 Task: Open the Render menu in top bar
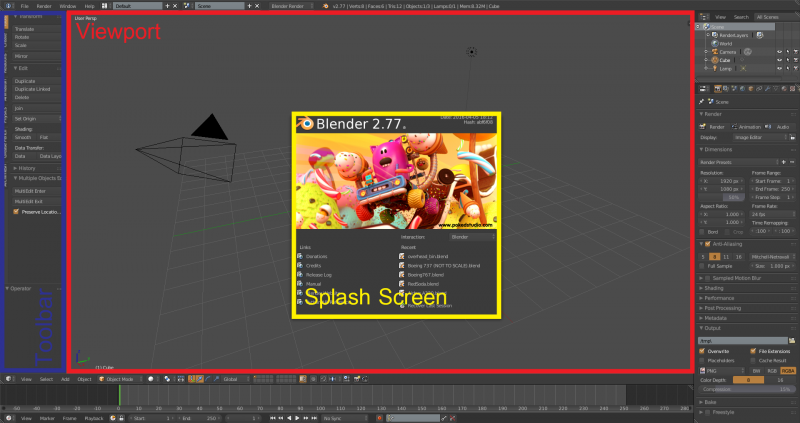click(44, 6)
